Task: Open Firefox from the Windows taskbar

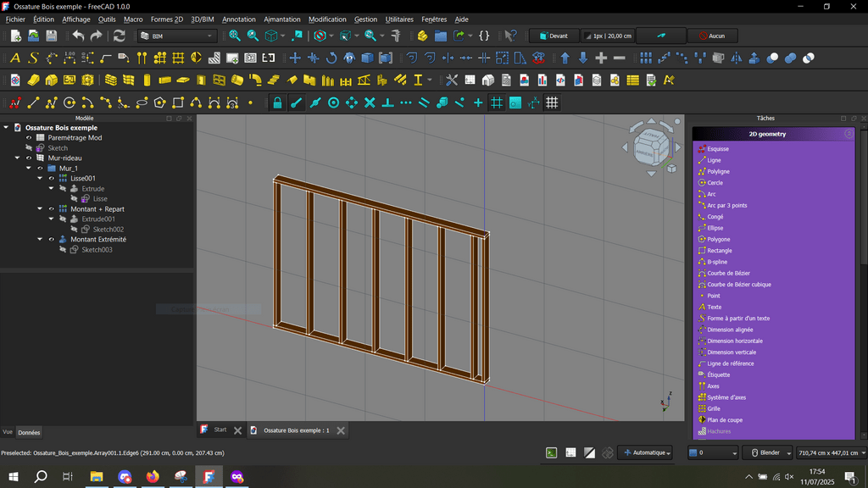Action: (153, 476)
